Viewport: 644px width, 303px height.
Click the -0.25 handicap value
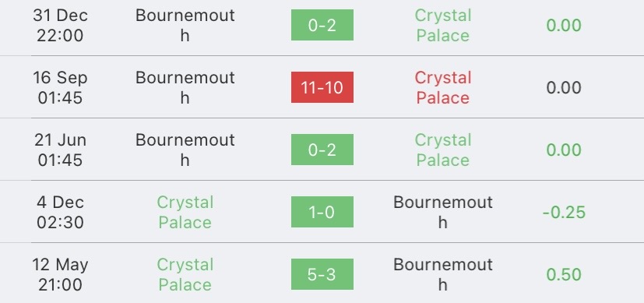coord(564,213)
